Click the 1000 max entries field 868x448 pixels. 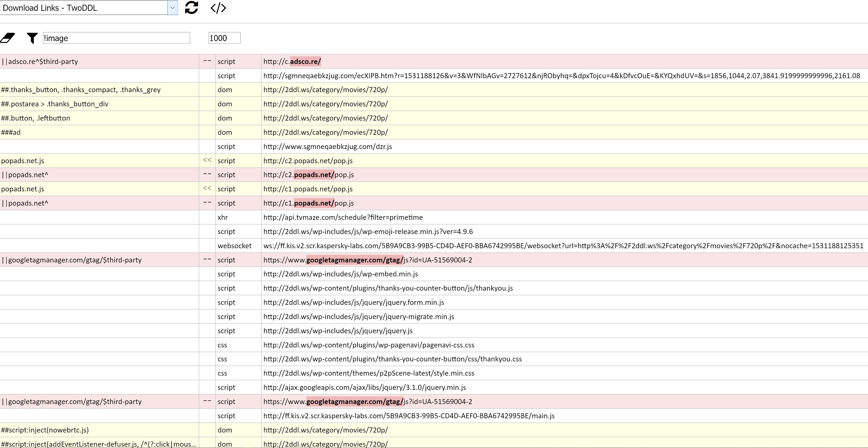pos(224,38)
